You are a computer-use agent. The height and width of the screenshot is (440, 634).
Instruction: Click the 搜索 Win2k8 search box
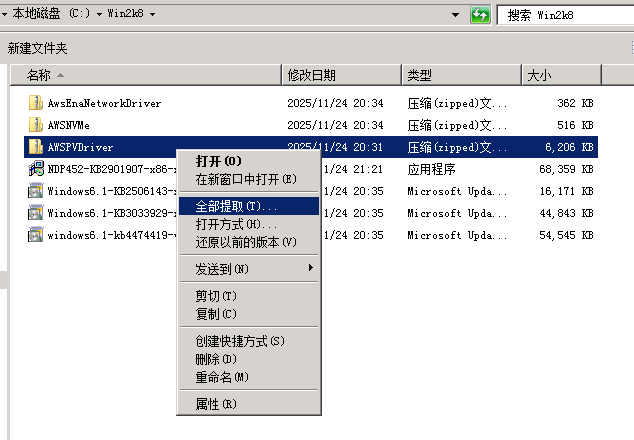[565, 15]
